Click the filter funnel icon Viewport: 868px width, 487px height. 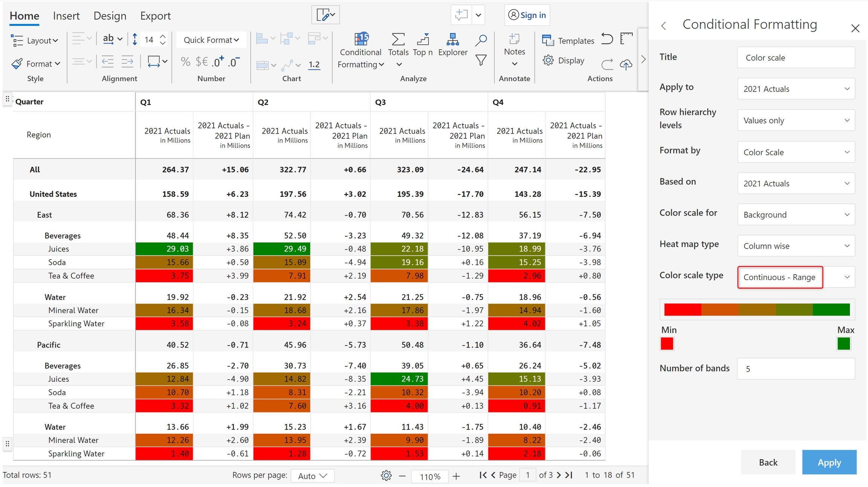481,60
